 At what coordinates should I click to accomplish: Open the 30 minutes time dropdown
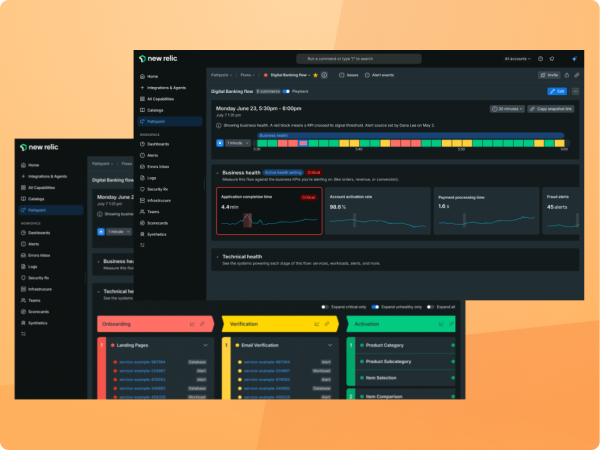[507, 109]
